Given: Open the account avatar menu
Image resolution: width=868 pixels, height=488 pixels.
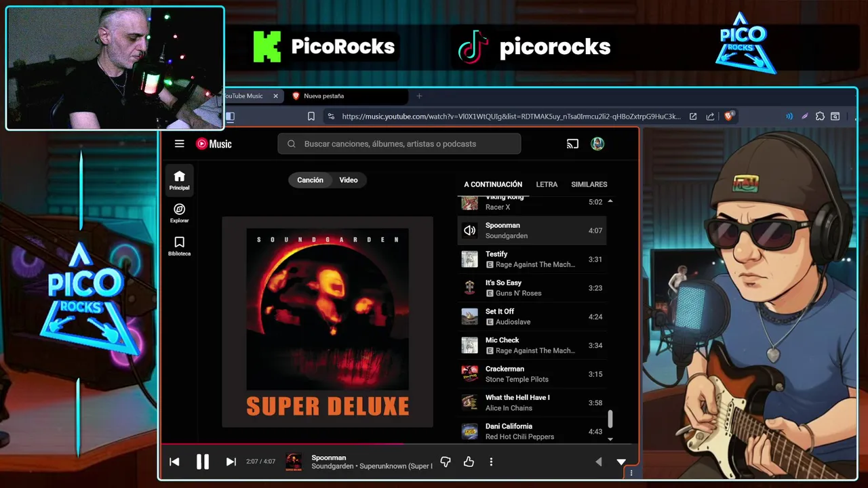Looking at the screenshot, I should pos(597,144).
